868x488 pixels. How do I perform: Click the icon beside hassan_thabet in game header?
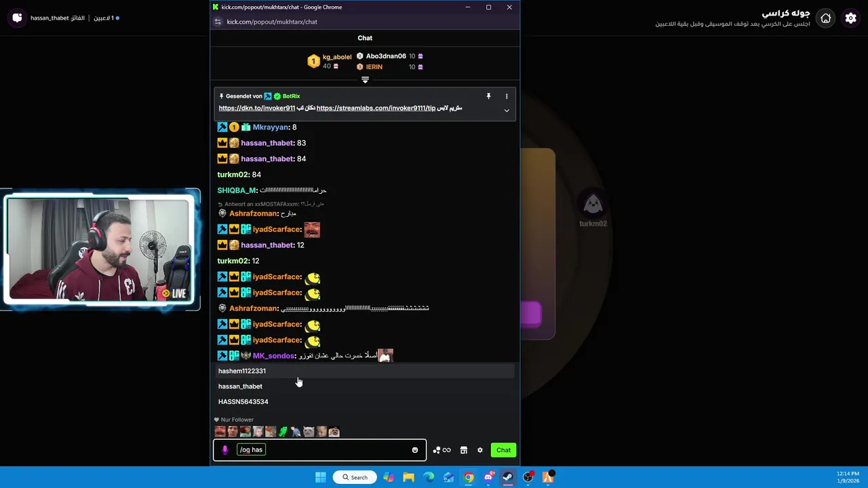pyautogui.click(x=18, y=18)
